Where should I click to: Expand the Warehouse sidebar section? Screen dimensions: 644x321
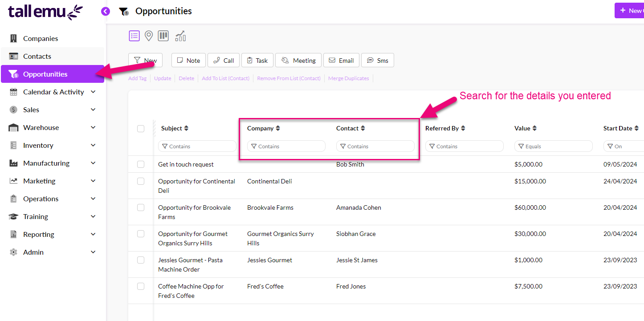coord(93,127)
